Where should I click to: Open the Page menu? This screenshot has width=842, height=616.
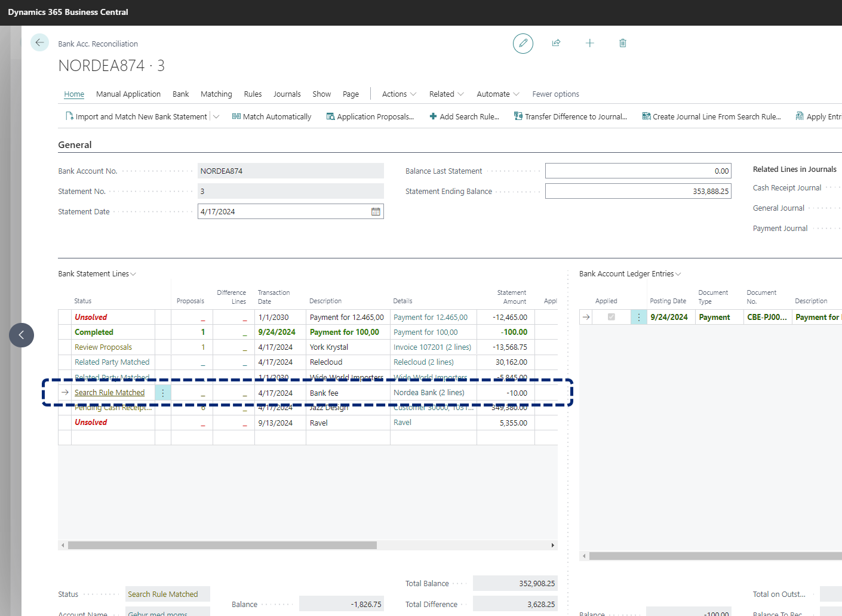[351, 94]
